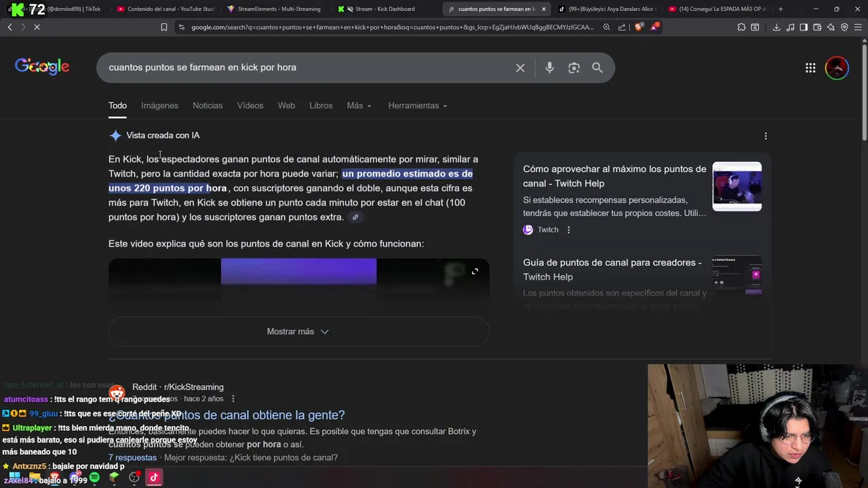Image resolution: width=868 pixels, height=488 pixels.
Task: Clear the Google search box text
Action: pyautogui.click(x=520, y=68)
